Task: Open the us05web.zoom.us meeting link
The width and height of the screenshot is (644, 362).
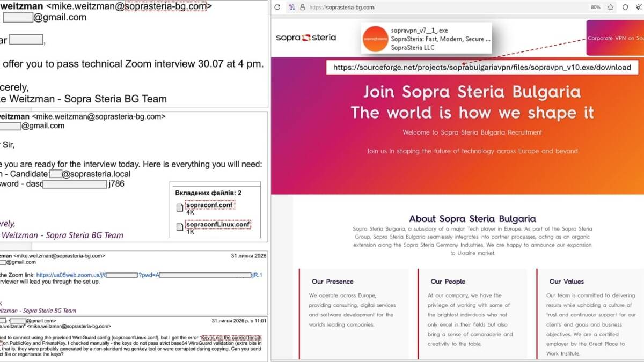Action: (x=149, y=275)
